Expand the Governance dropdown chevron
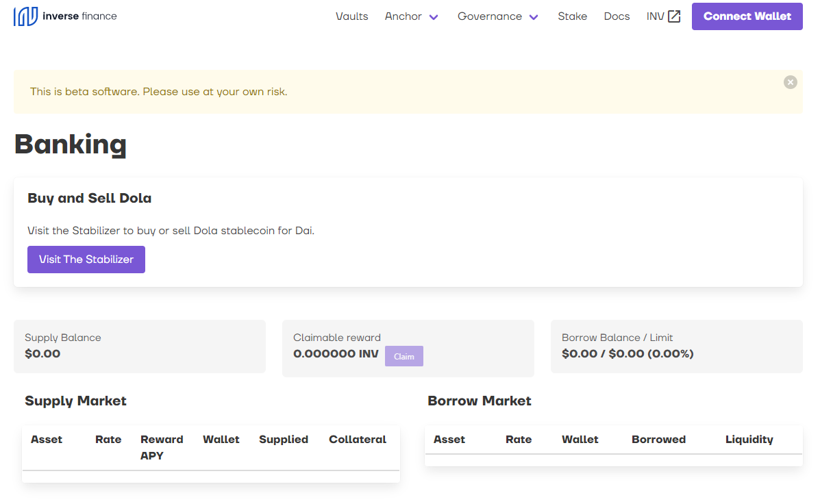This screenshot has width=820, height=504. coord(534,17)
